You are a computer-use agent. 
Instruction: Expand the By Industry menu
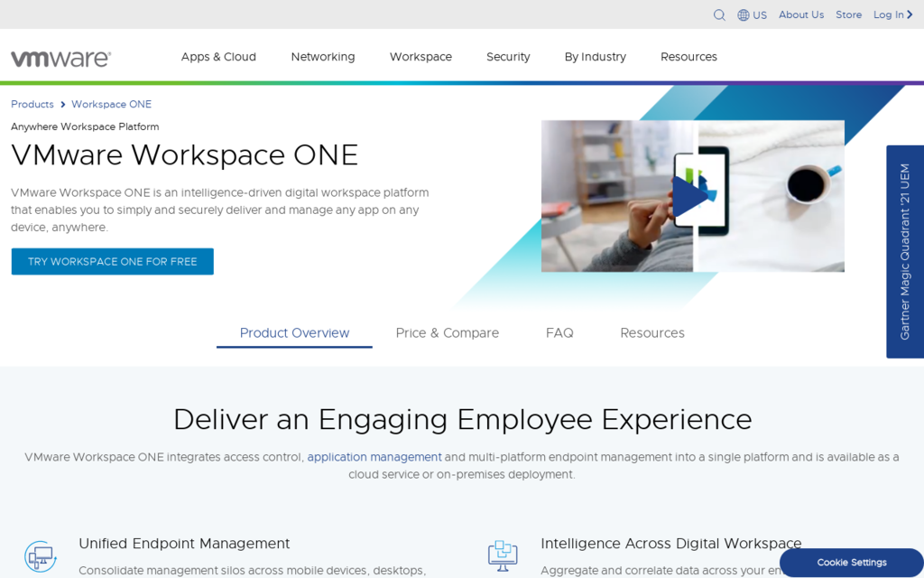(595, 56)
